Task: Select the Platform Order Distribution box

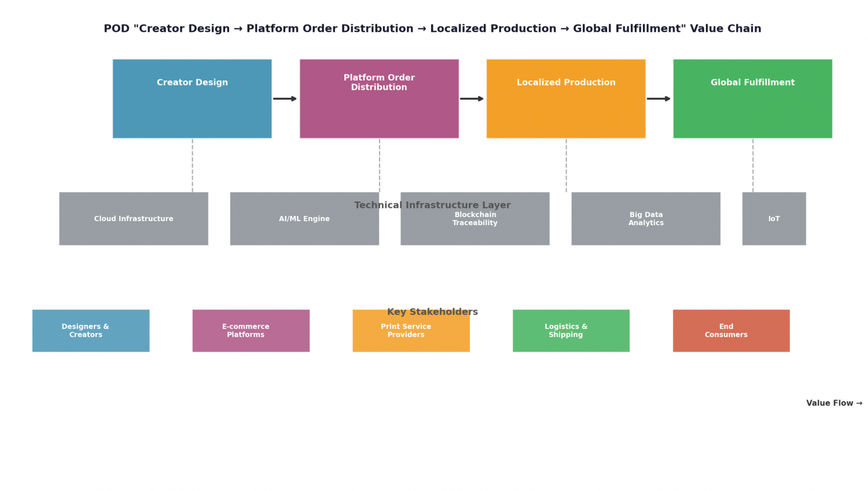Action: [x=379, y=98]
